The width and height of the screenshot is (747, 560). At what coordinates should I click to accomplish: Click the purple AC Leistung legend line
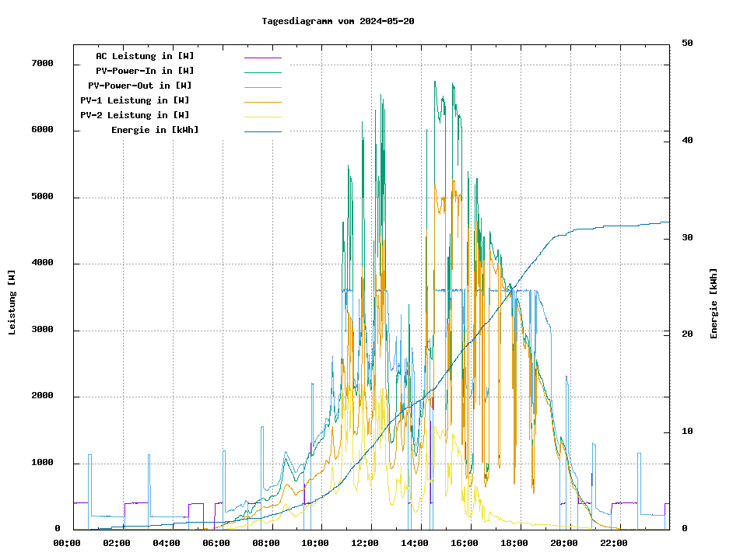[262, 58]
